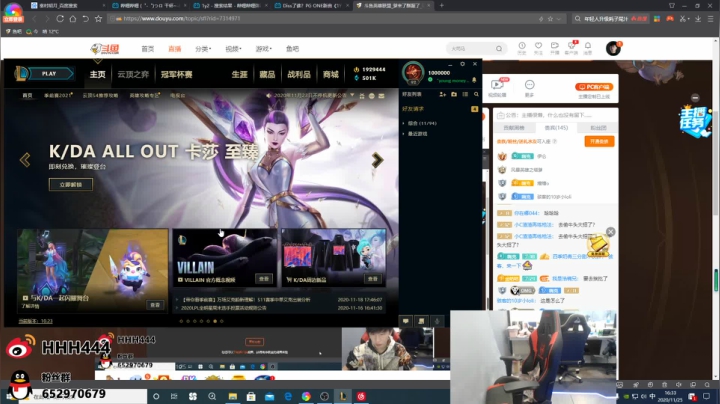Show the next banner with the right carousel arrow
This screenshot has width=720, height=404.
pyautogui.click(x=377, y=160)
